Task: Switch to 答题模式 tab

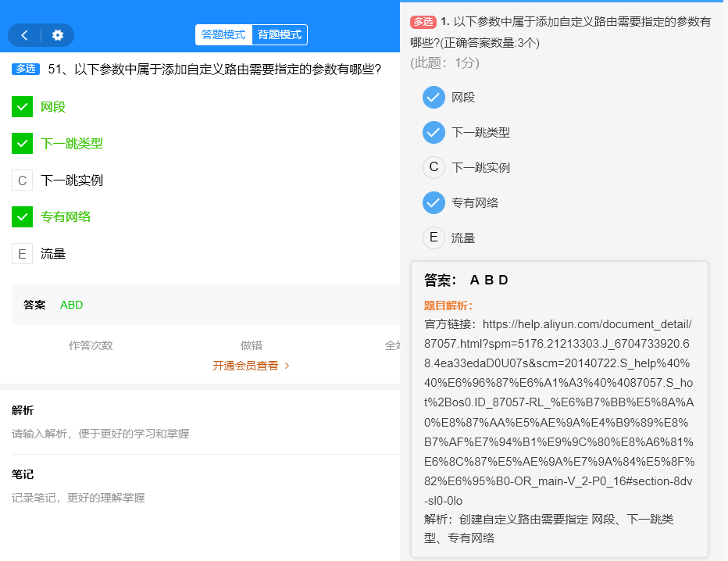Action: pyautogui.click(x=223, y=35)
